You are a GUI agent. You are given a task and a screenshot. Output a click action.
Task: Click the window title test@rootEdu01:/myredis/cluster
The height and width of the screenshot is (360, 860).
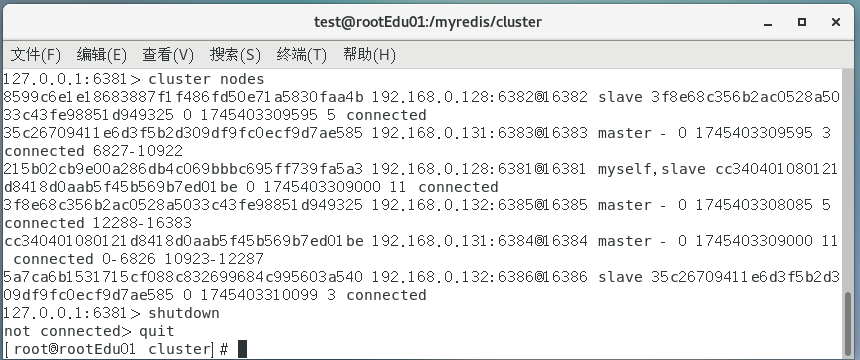(x=428, y=22)
